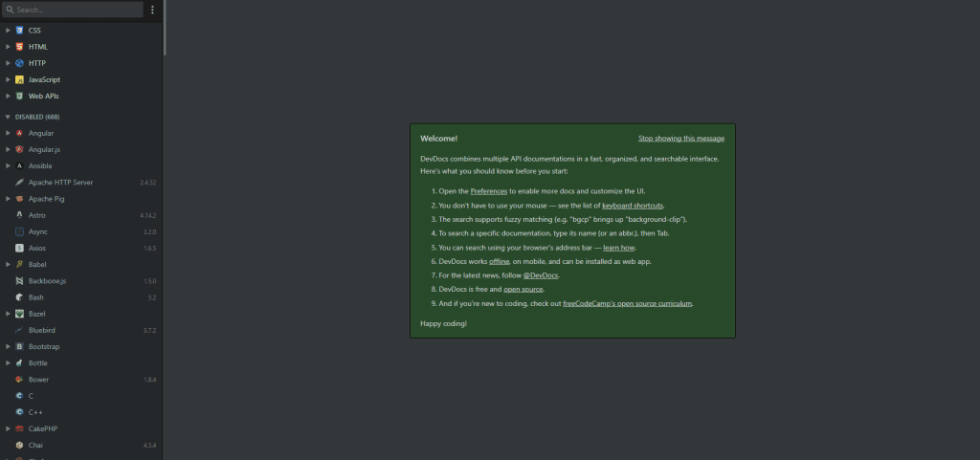The width and height of the screenshot is (980, 460).
Task: Click the Bluebird logo icon
Action: (19, 330)
